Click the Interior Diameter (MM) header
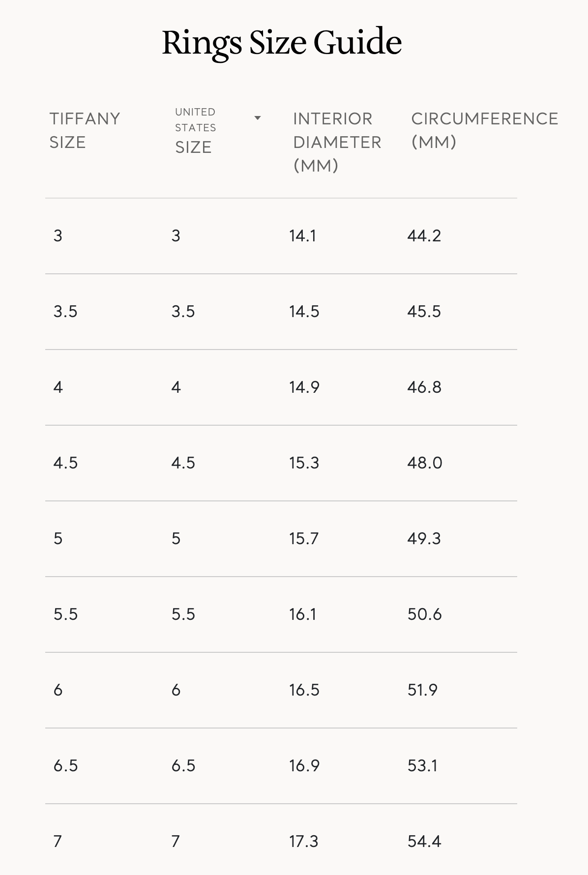588x875 pixels. (x=337, y=142)
